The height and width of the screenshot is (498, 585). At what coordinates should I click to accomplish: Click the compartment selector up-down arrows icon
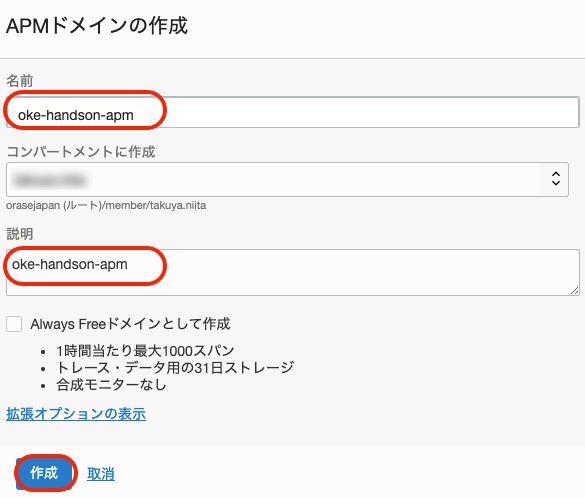556,179
